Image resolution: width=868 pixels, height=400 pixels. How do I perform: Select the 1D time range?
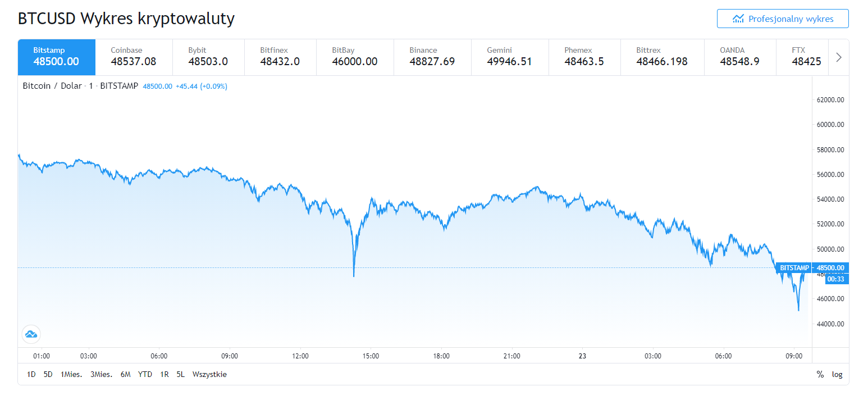(x=31, y=374)
